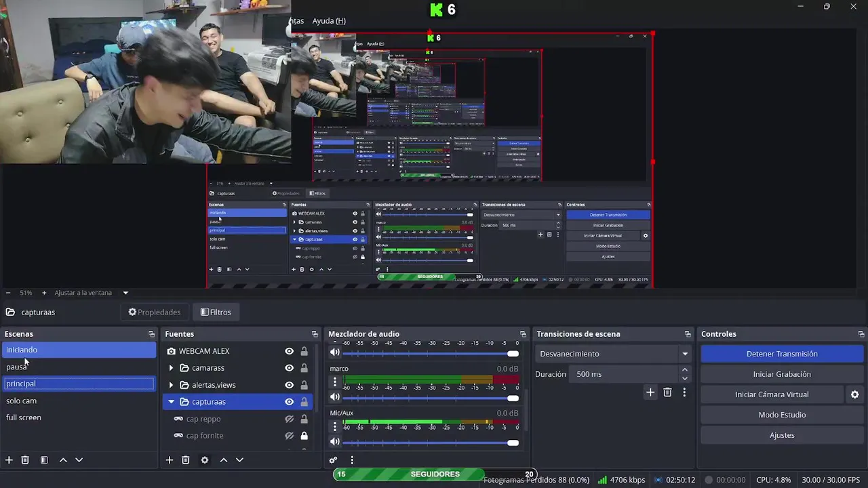Expand the camarass group
Viewport: 868px width, 488px height.
point(171,368)
